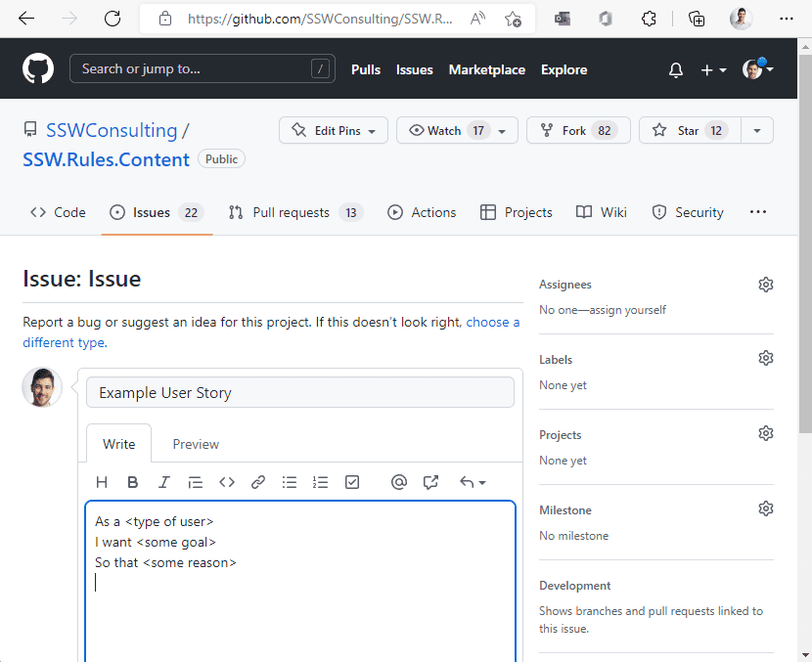Click the Bold formatting icon
This screenshot has width=812, height=662.
[x=133, y=482]
